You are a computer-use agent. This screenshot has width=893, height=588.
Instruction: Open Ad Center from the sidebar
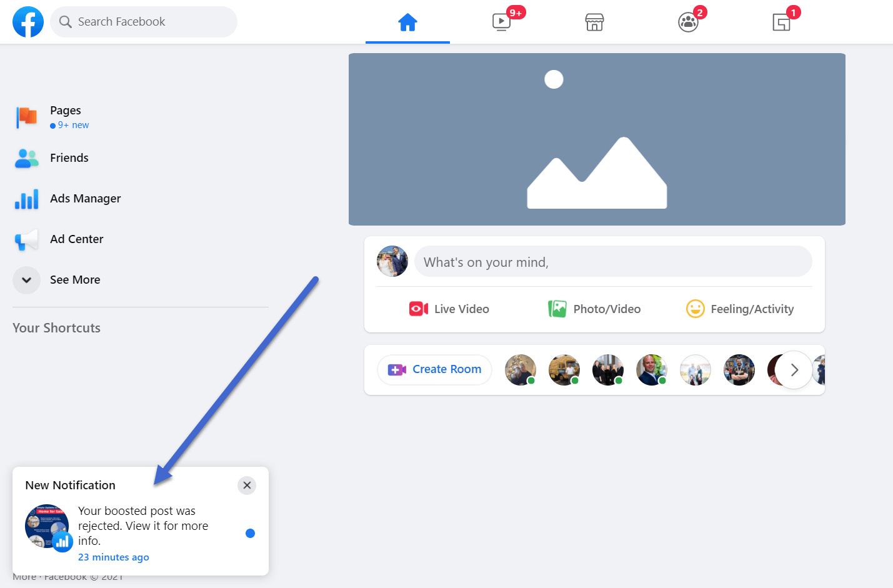[77, 239]
